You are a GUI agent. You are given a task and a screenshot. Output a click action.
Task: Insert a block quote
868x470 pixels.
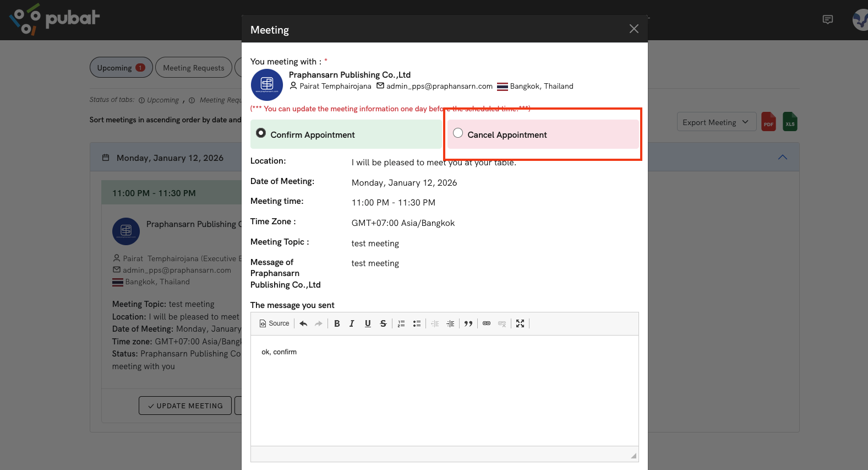pyautogui.click(x=468, y=323)
